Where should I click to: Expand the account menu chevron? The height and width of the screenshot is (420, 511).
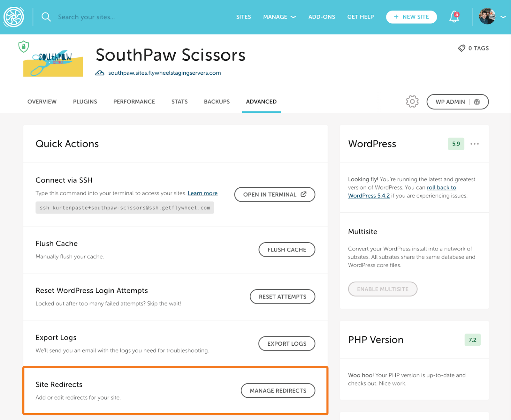(x=503, y=17)
